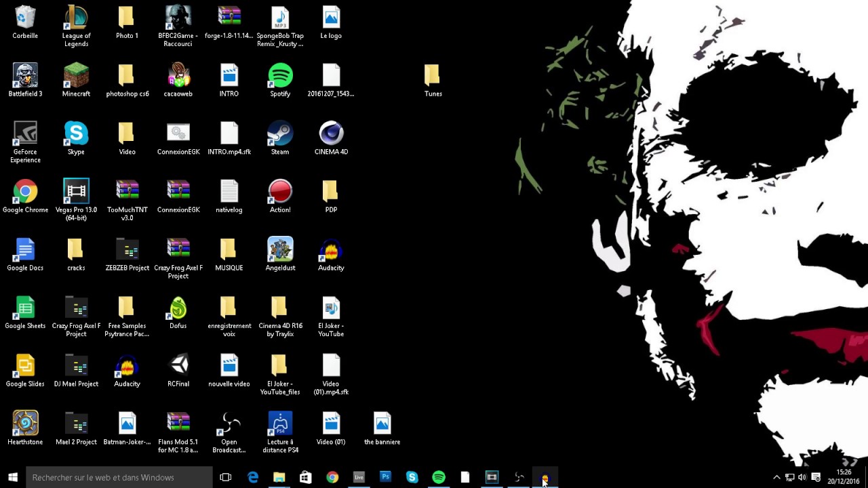Open the Tunes folder
The width and height of the screenshot is (868, 488).
[x=433, y=81]
